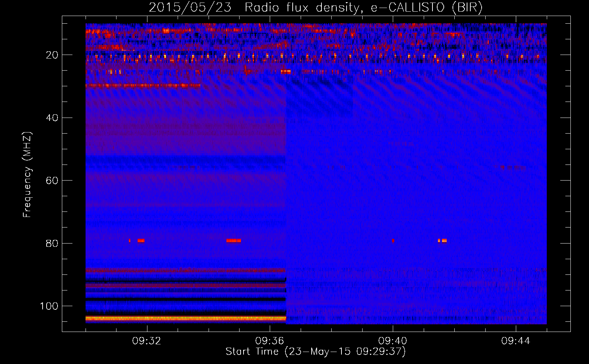Click the "09:36" time tick label
The width and height of the screenshot is (589, 364).
[x=270, y=341]
